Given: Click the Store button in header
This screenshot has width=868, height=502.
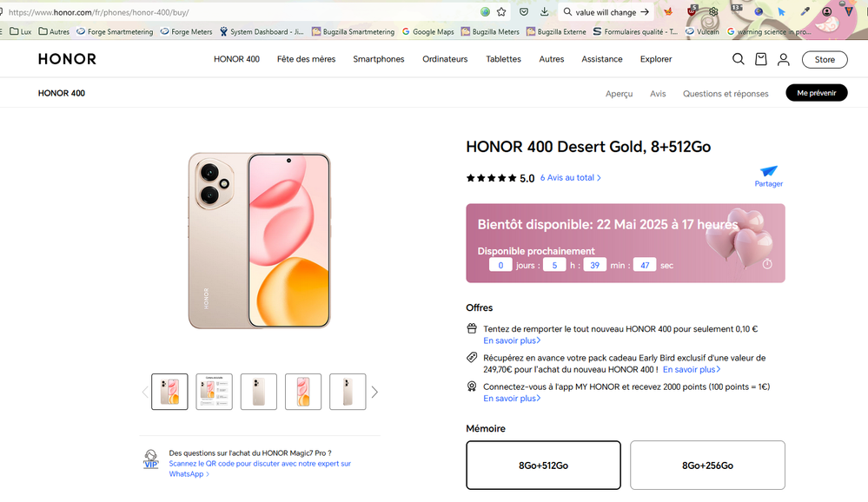Looking at the screenshot, I should [x=824, y=59].
